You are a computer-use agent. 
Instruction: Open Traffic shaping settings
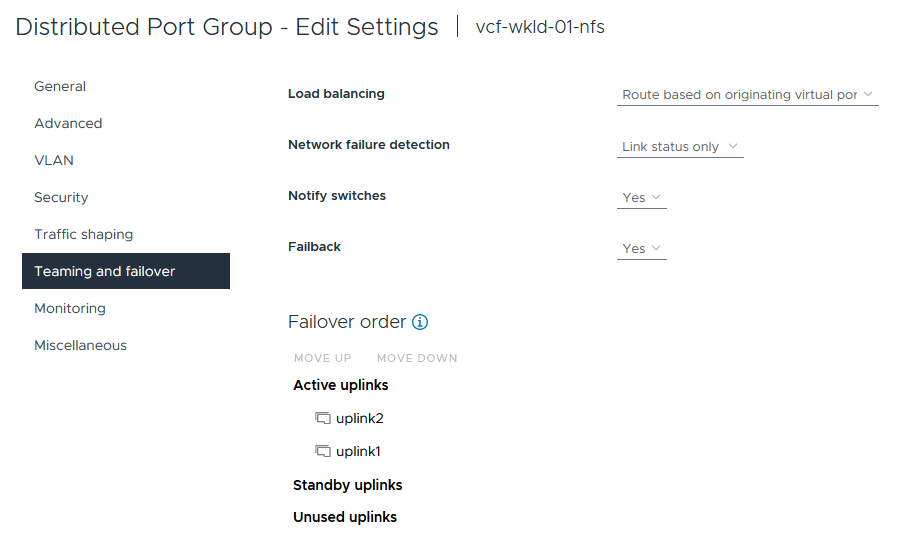83,235
